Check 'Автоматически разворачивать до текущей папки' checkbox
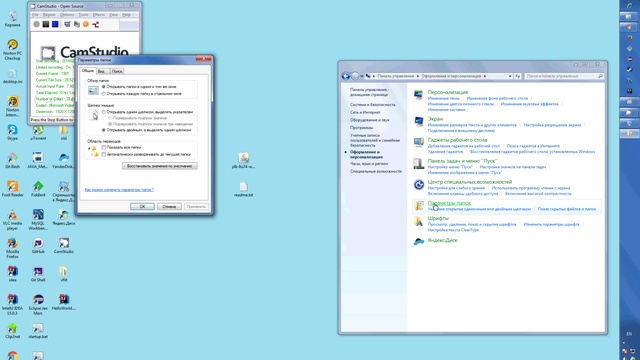The height and width of the screenshot is (360, 640). click(x=104, y=154)
